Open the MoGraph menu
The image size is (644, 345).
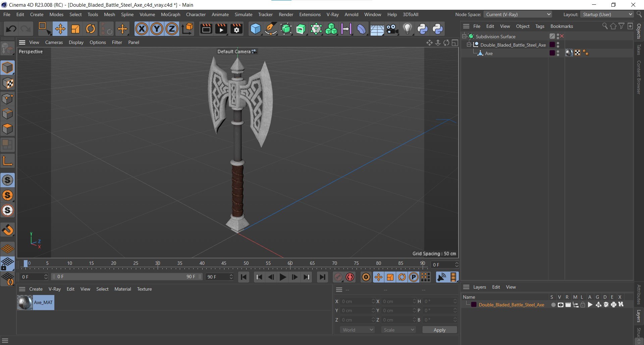[170, 14]
